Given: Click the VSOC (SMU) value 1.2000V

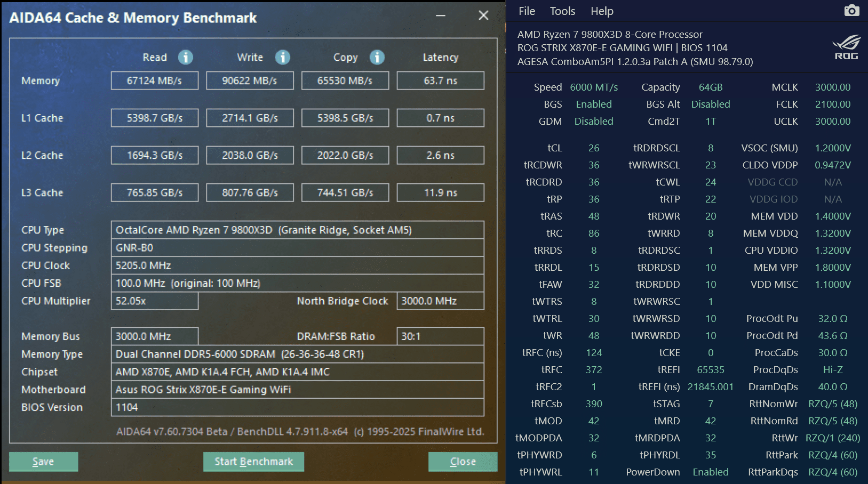Looking at the screenshot, I should (833, 148).
